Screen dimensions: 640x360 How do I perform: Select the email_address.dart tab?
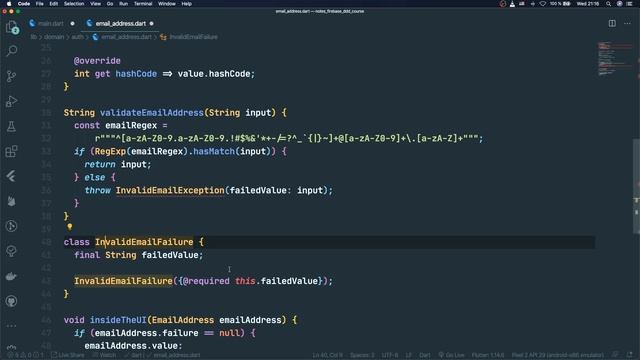pos(120,24)
